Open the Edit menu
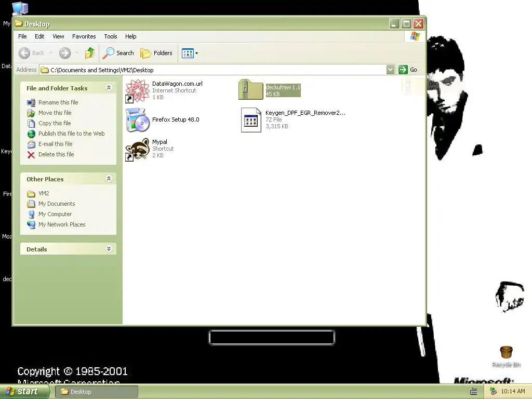This screenshot has height=399, width=532. click(39, 36)
